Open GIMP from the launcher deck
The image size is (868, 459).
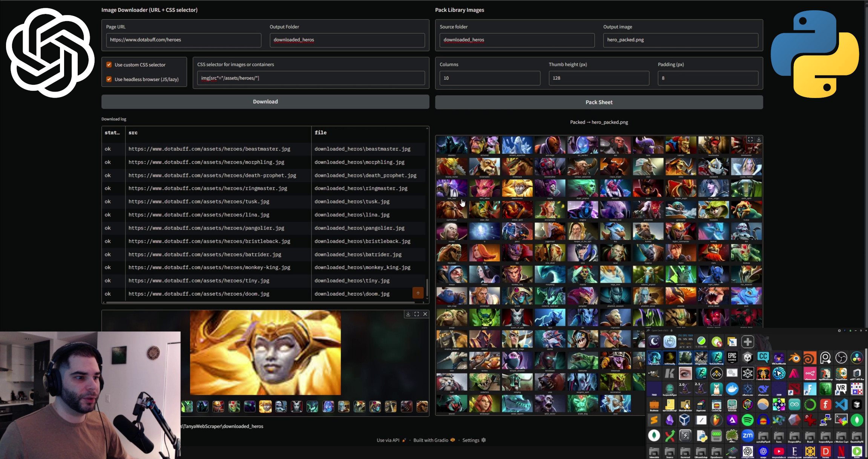pos(654,373)
